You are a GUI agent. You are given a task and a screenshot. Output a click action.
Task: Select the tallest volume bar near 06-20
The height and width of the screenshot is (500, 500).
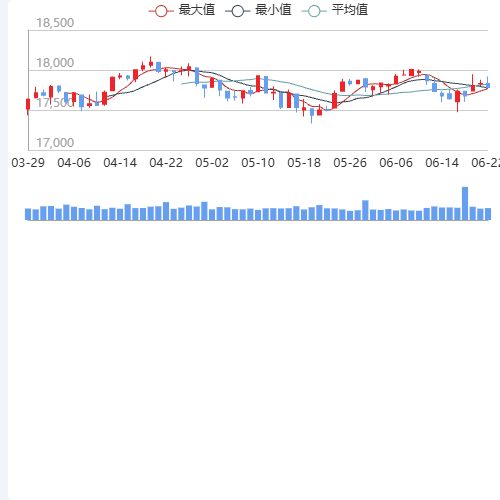[x=465, y=204]
